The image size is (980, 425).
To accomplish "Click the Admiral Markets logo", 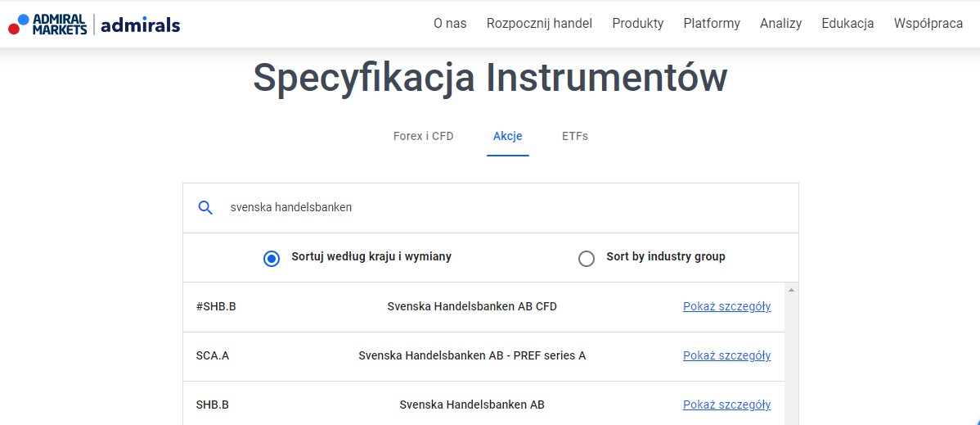I will 47,25.
